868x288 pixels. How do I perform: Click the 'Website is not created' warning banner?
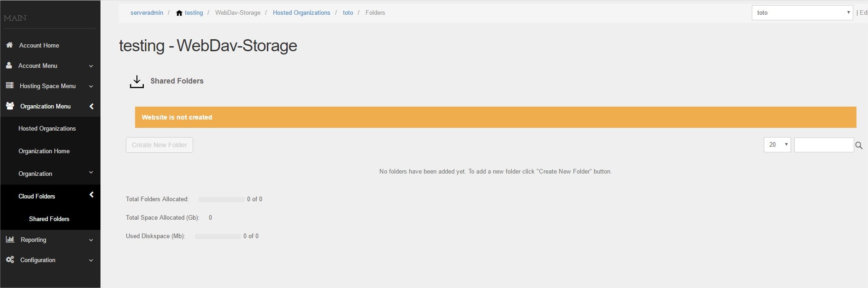[496, 117]
